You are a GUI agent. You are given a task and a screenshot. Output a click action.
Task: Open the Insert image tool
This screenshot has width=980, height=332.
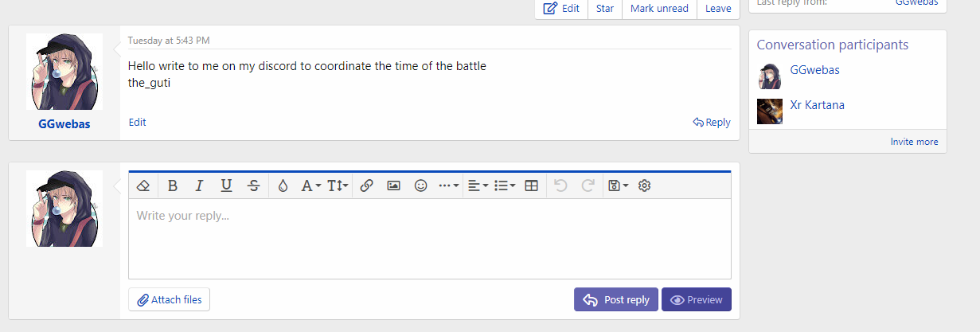393,186
